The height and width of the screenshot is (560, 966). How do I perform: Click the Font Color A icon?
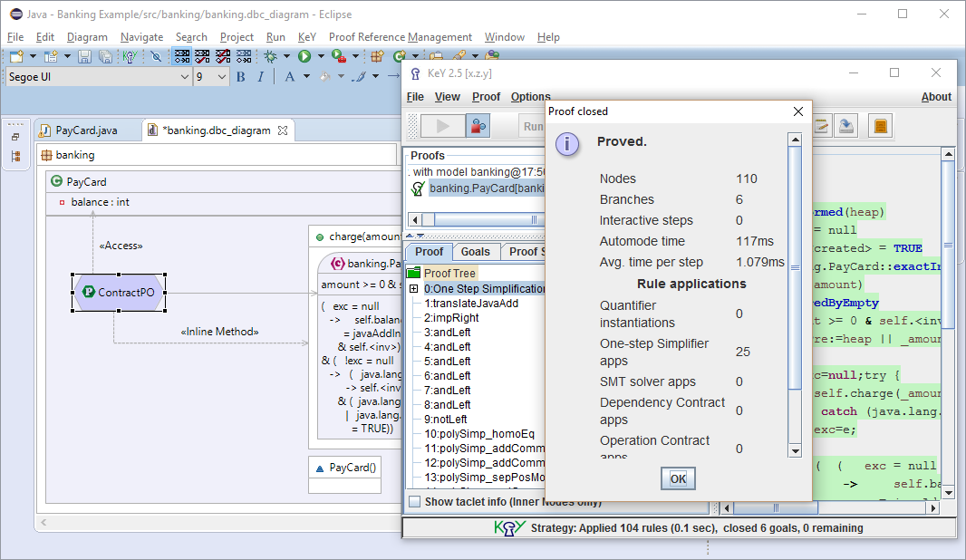coord(290,77)
